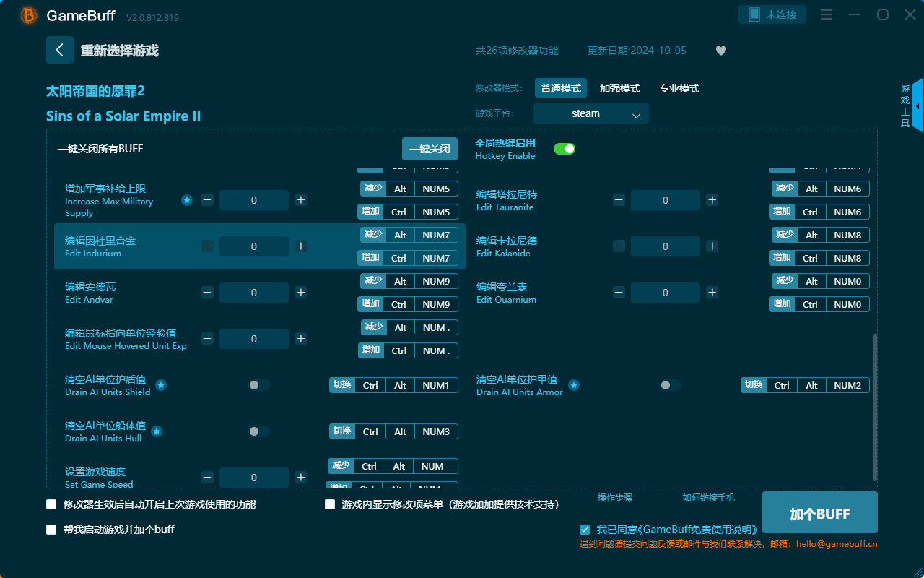This screenshot has height=578, width=924.
Task: Click the GameBuff flame logo
Action: 27,15
